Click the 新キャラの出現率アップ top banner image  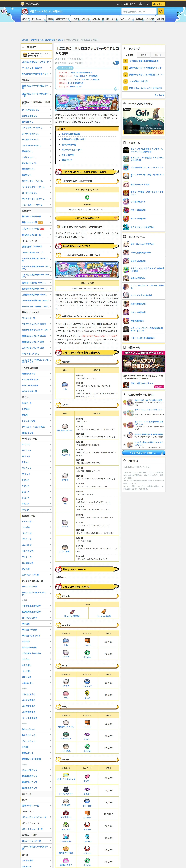87,102
